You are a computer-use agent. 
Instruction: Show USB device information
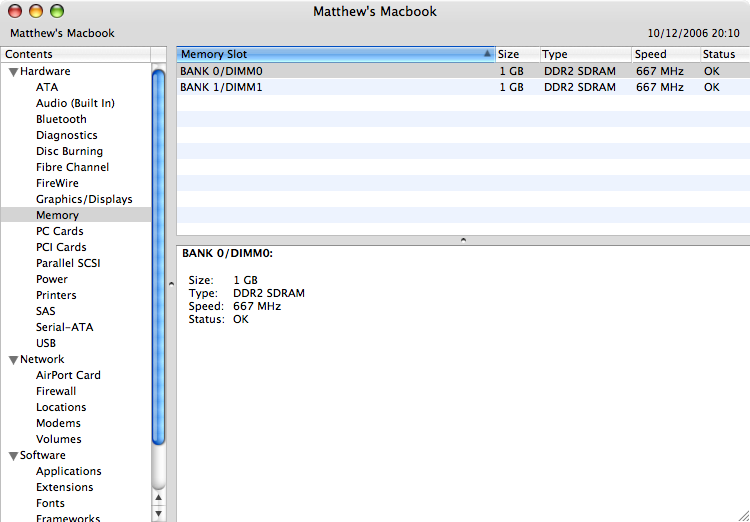[x=46, y=344]
